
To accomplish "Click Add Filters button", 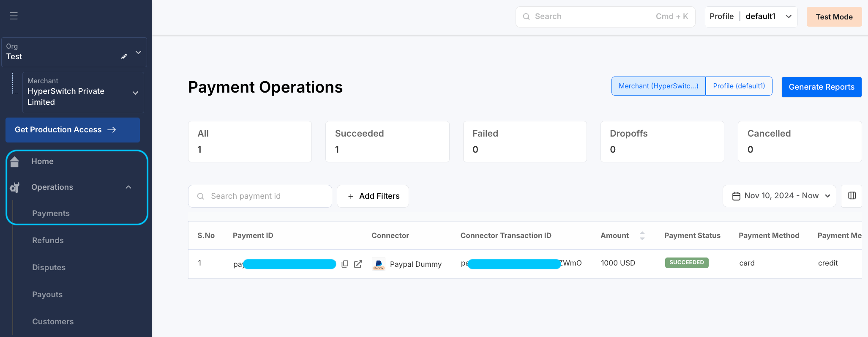I will pos(373,196).
